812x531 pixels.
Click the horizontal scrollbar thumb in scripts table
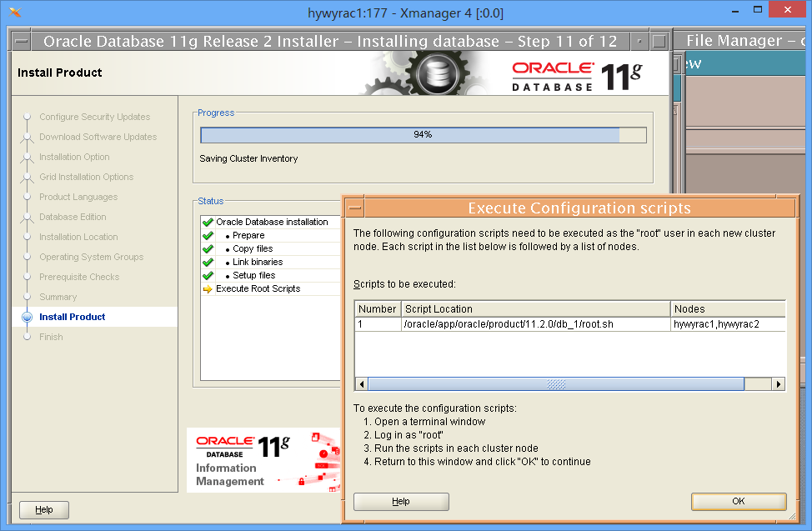[556, 384]
